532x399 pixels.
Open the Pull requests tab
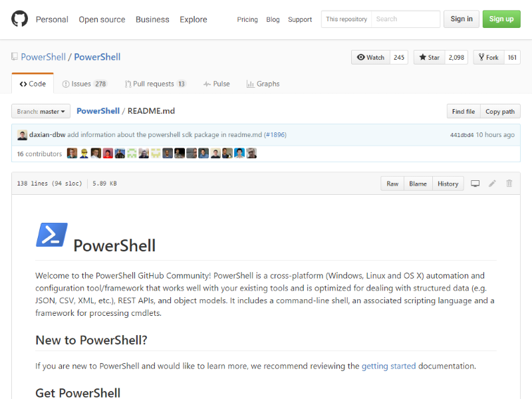click(149, 84)
